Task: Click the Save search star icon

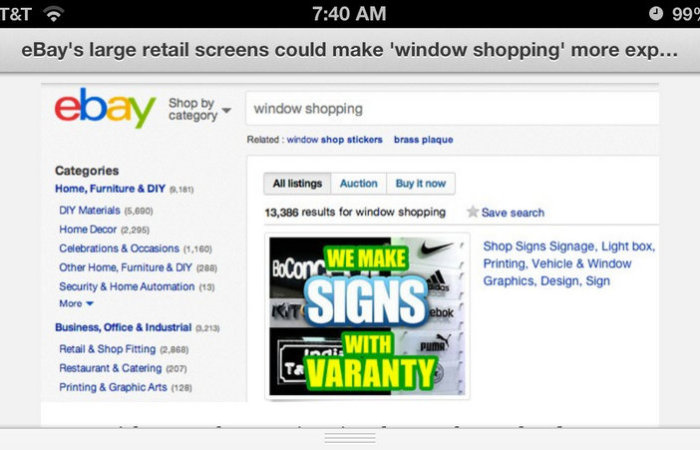Action: click(472, 212)
